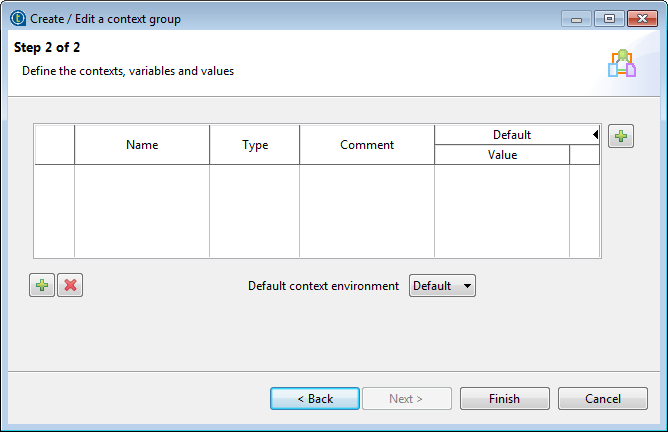The image size is (668, 432).
Task: Click the title bar application icon
Action: pyautogui.click(x=17, y=18)
